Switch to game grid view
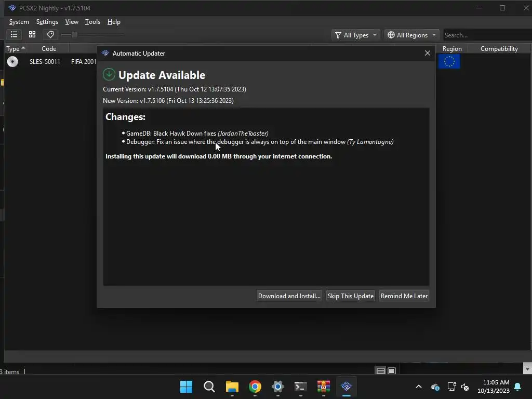532x399 pixels. pos(32,35)
